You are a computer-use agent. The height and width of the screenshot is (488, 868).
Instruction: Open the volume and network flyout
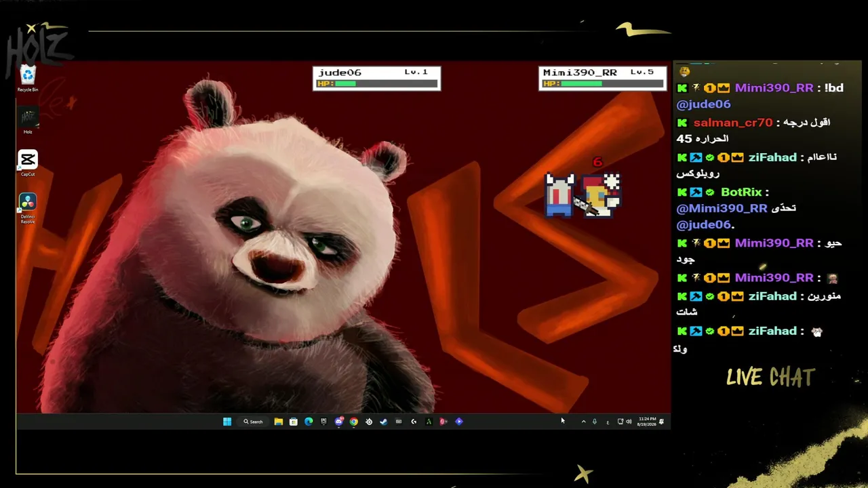click(625, 422)
